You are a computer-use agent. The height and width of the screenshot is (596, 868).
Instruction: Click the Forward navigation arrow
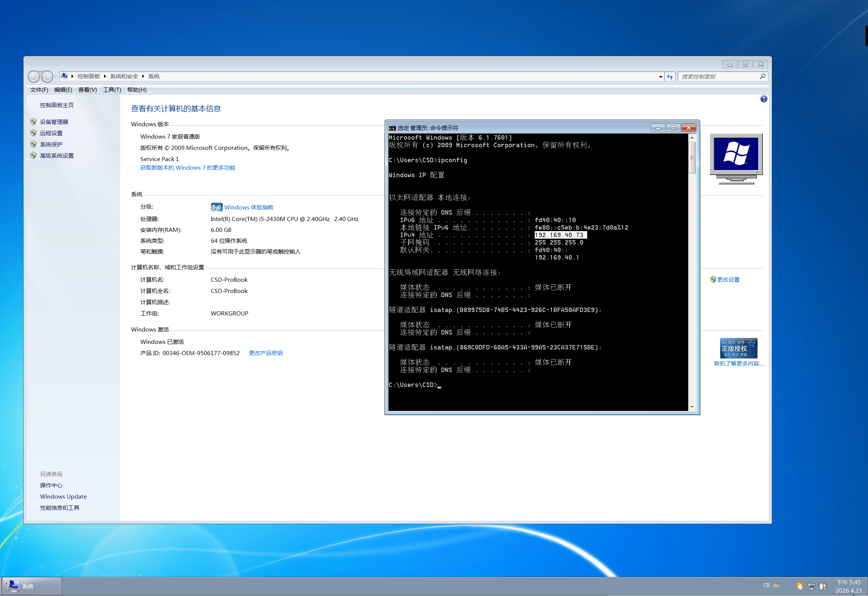[47, 76]
